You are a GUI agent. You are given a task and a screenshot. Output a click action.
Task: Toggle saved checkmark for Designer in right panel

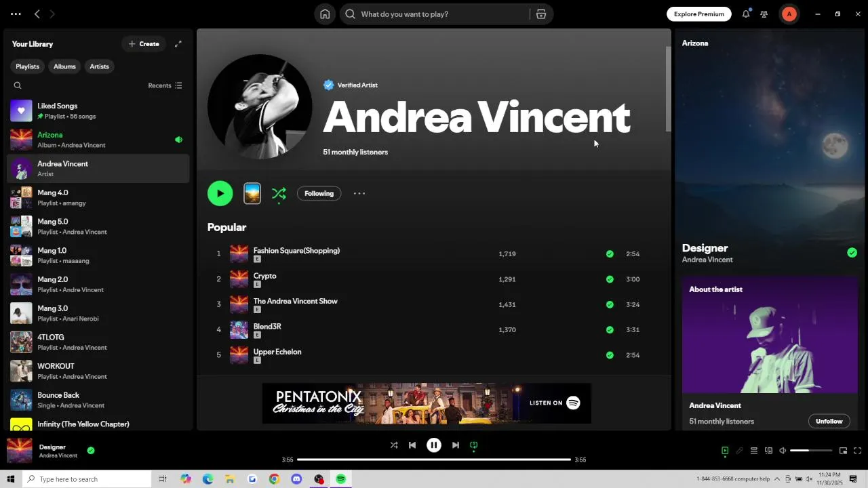[852, 253]
